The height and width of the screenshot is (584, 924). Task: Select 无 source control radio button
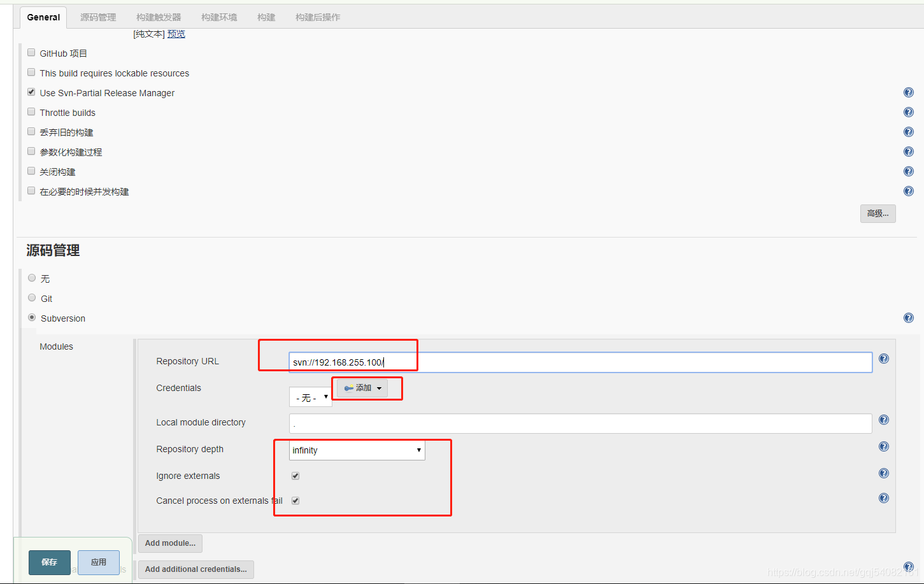coord(32,278)
